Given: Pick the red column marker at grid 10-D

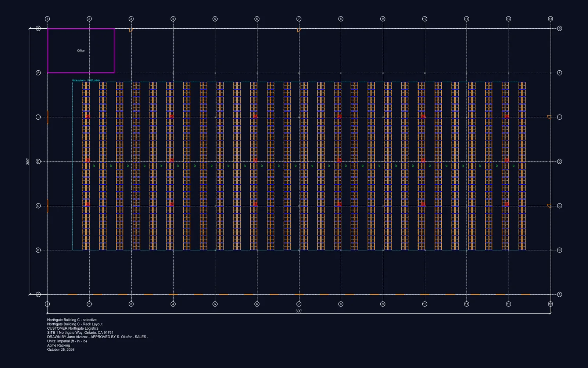Looking at the screenshot, I should click(x=423, y=160).
